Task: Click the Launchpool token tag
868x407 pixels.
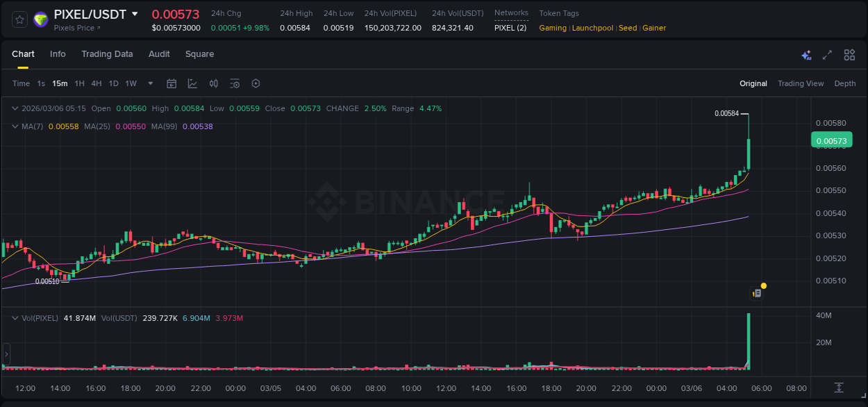Action: pos(592,28)
